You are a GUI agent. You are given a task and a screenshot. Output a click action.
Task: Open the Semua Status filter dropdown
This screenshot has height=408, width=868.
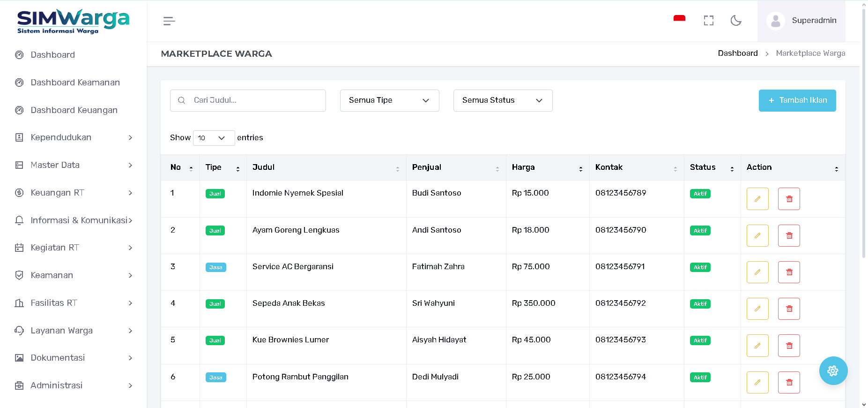503,100
